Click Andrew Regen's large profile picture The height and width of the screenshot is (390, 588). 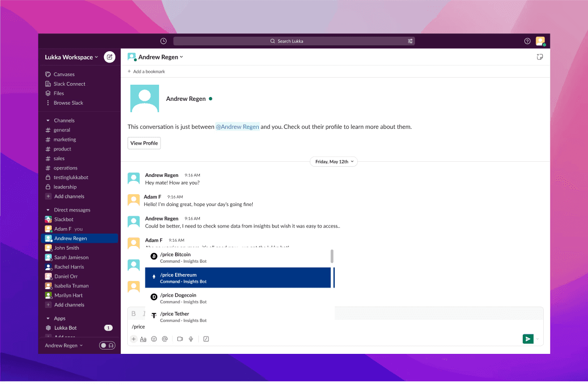(x=144, y=98)
